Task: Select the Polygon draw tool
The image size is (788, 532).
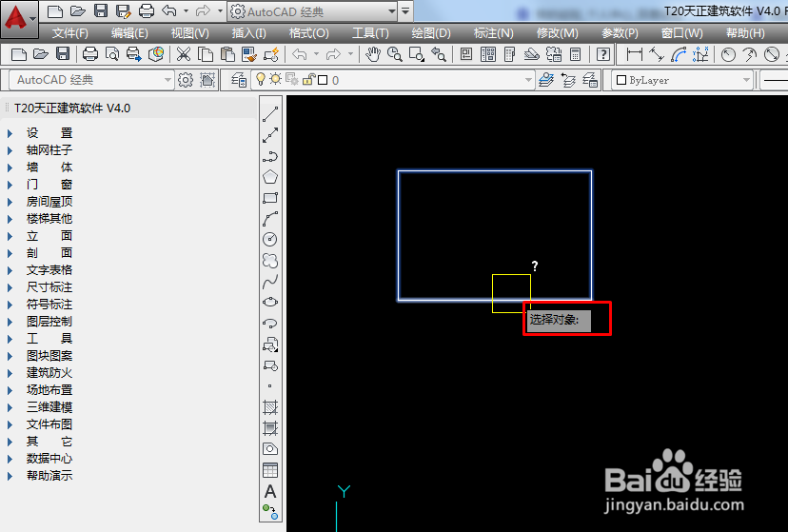Action: coord(270,177)
